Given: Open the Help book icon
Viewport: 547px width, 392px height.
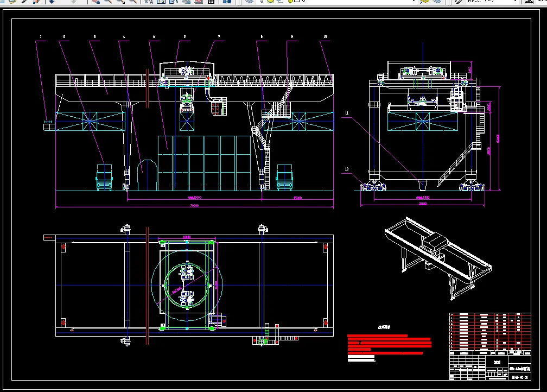Looking at the screenshot, I should [227, 2].
